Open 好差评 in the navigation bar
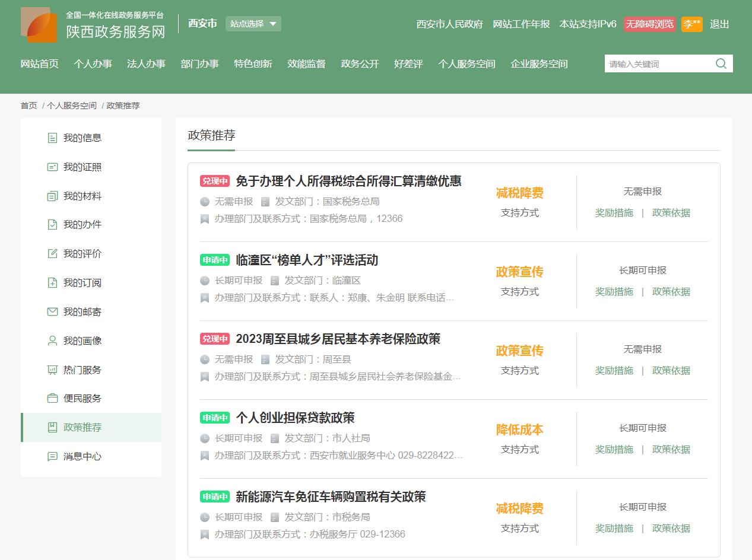The width and height of the screenshot is (752, 560). (x=409, y=64)
